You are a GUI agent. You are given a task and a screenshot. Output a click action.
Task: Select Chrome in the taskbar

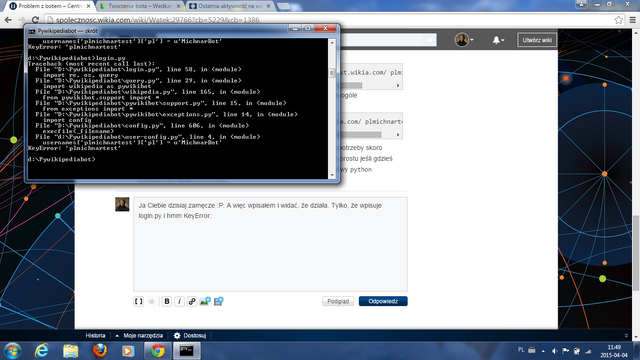point(158,351)
